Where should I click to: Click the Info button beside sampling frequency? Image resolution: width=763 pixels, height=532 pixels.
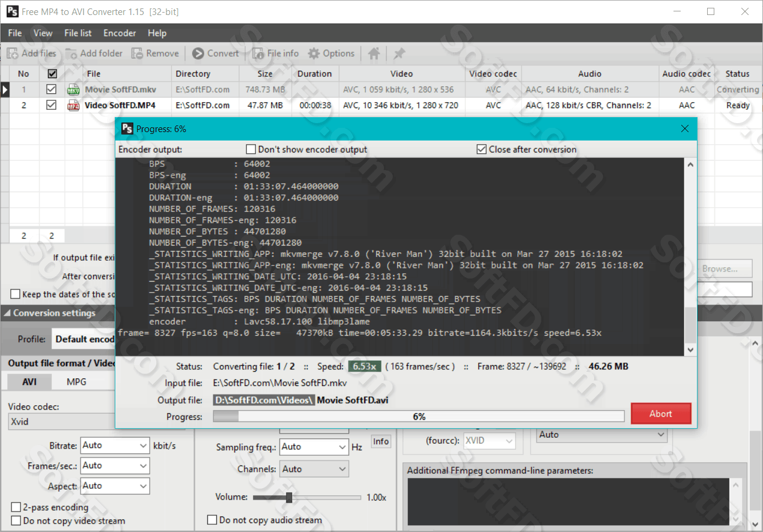(381, 441)
